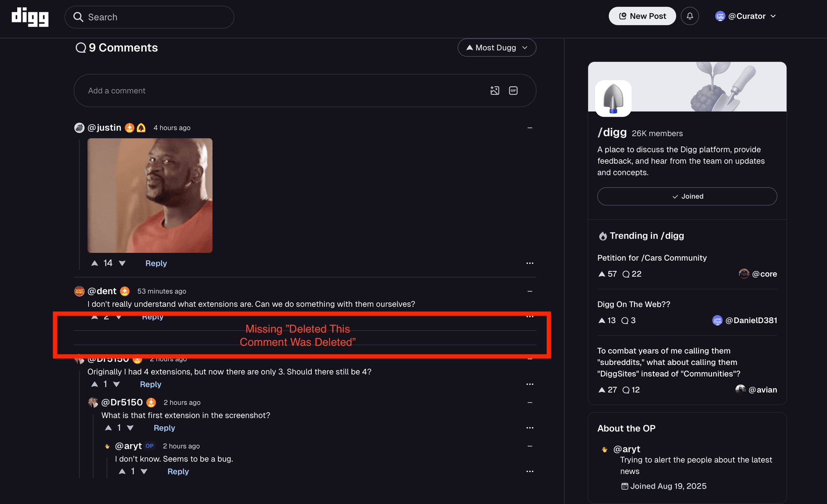Open more options on @justin's comment

coord(529,263)
